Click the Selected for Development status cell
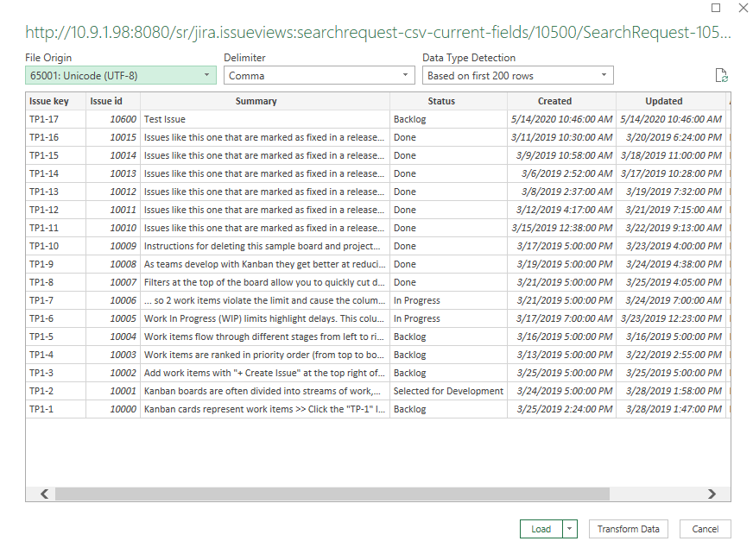Image resolution: width=753 pixels, height=560 pixels. [x=448, y=391]
